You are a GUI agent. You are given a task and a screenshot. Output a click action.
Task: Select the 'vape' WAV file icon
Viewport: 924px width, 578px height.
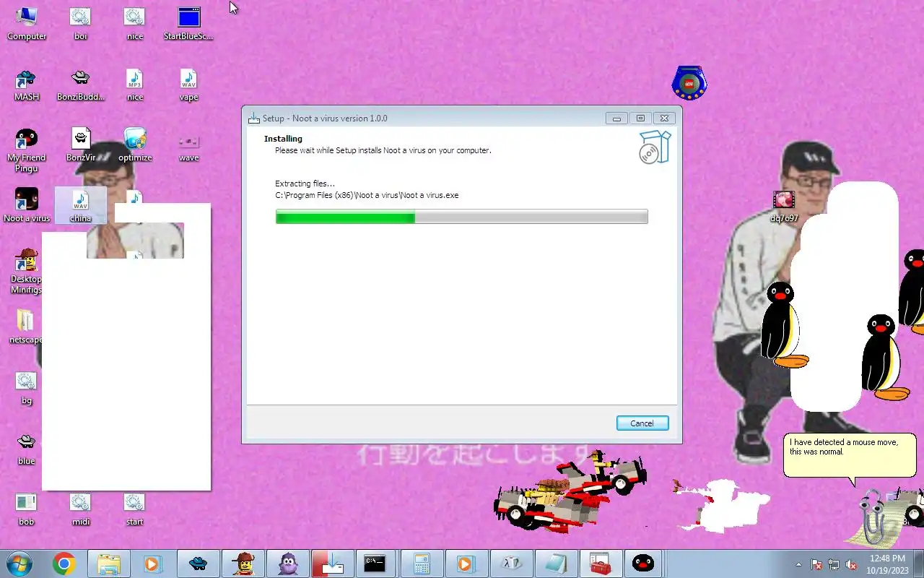tap(188, 85)
